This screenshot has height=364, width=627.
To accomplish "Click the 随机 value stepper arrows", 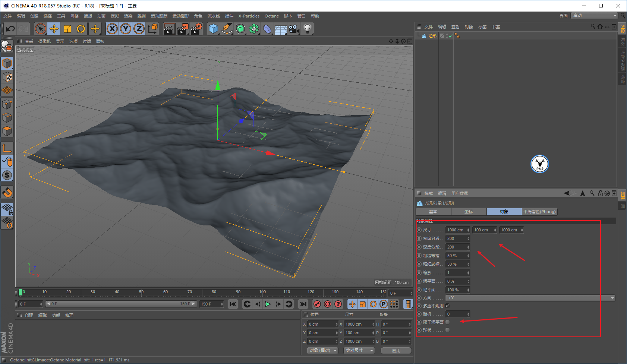I will coord(468,314).
